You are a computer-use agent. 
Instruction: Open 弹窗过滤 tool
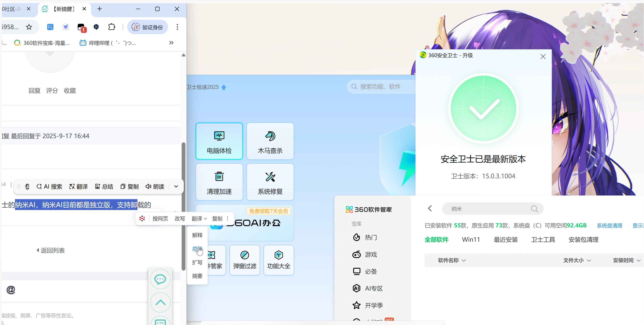[245, 260]
